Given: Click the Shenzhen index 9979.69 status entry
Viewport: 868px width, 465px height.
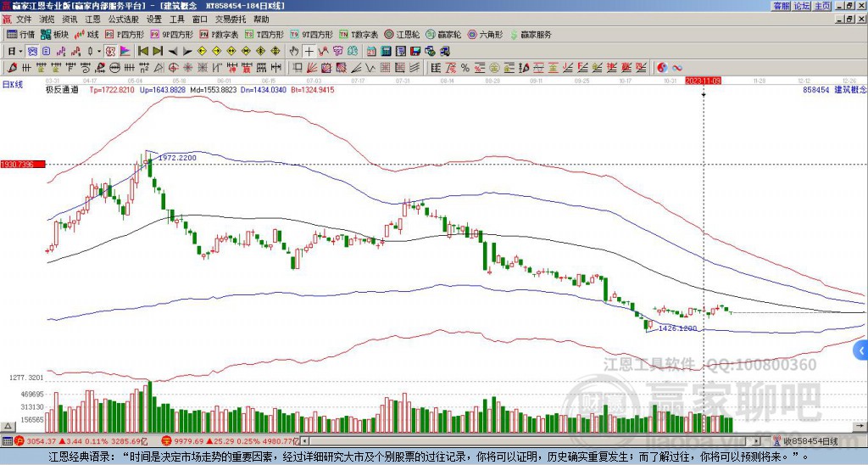Looking at the screenshot, I should [231, 441].
